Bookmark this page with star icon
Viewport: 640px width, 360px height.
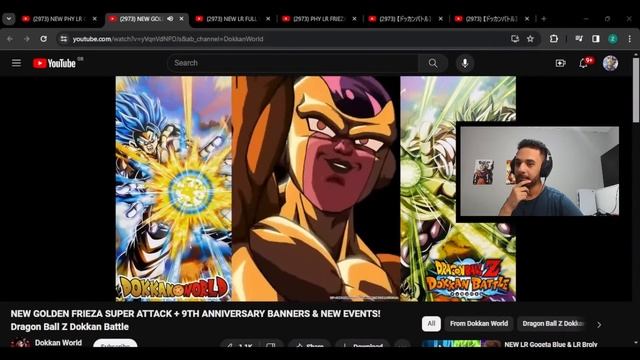tap(530, 39)
